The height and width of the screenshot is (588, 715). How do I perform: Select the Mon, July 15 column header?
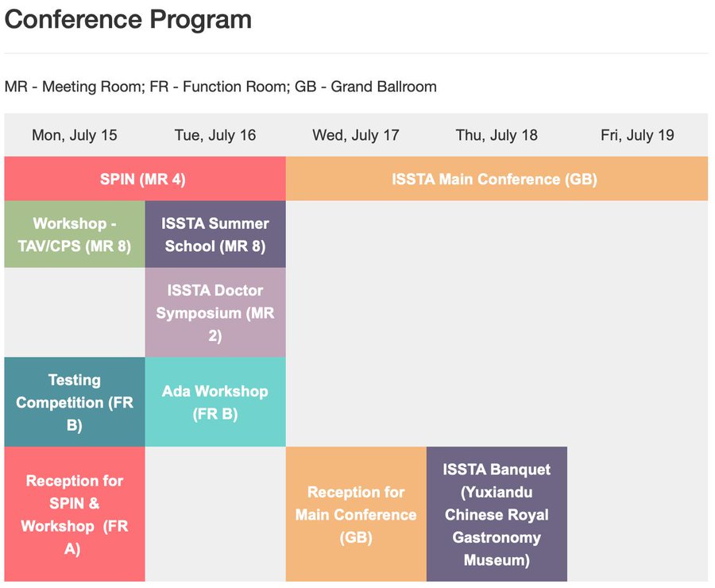coord(75,135)
